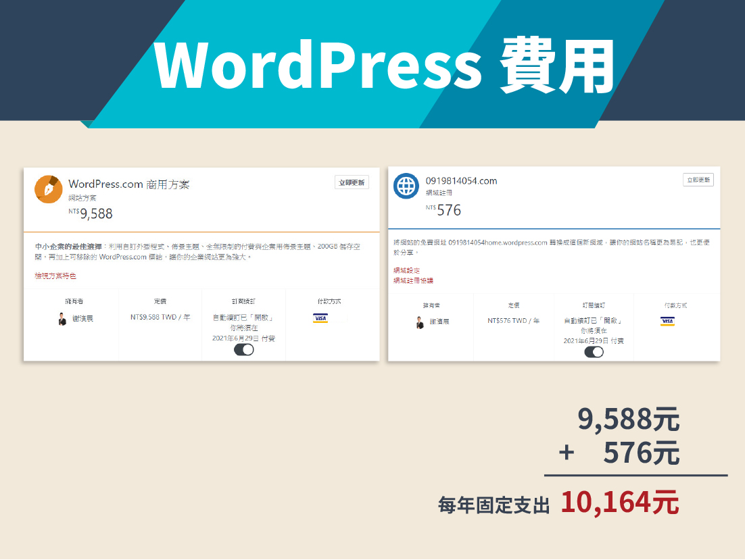Click the 擁有者 column header in the plan card
This screenshot has height=560, width=745.
click(x=74, y=301)
